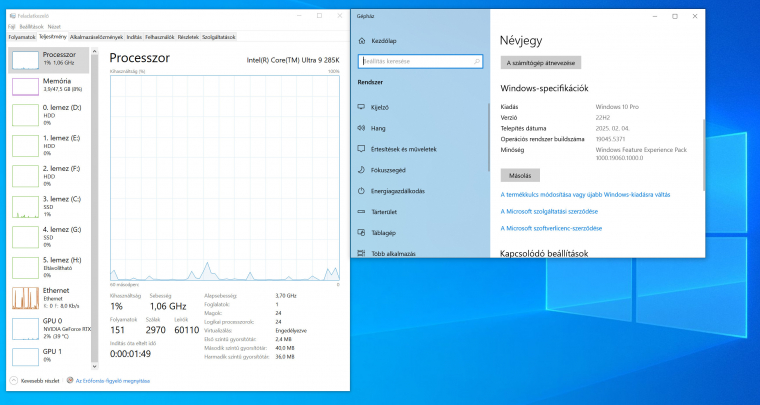Click the Beállítás keresése search field
The width and height of the screenshot is (760, 405).
tap(420, 62)
